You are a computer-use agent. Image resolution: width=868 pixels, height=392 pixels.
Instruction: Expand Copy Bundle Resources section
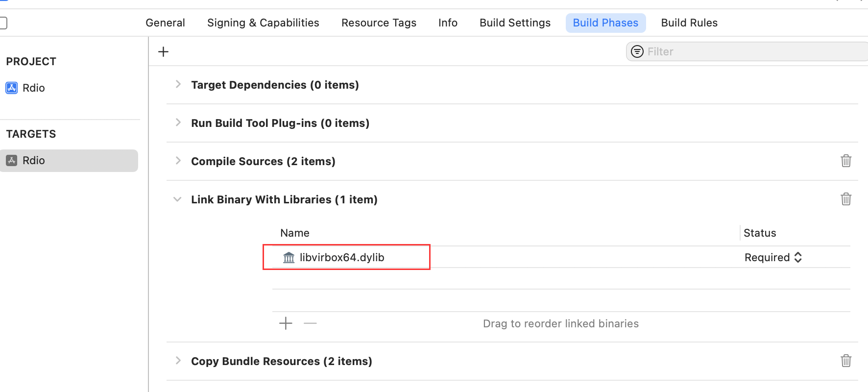tap(178, 361)
